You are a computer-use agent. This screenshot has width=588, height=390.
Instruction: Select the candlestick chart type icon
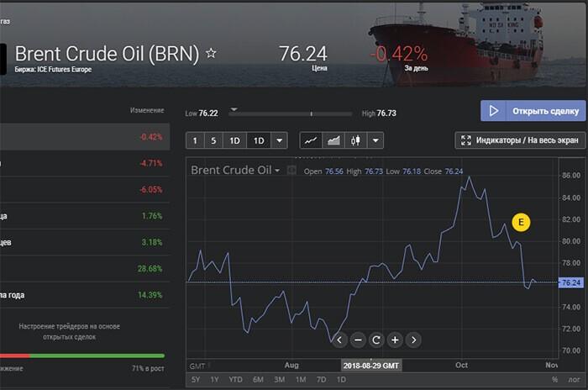(x=355, y=140)
